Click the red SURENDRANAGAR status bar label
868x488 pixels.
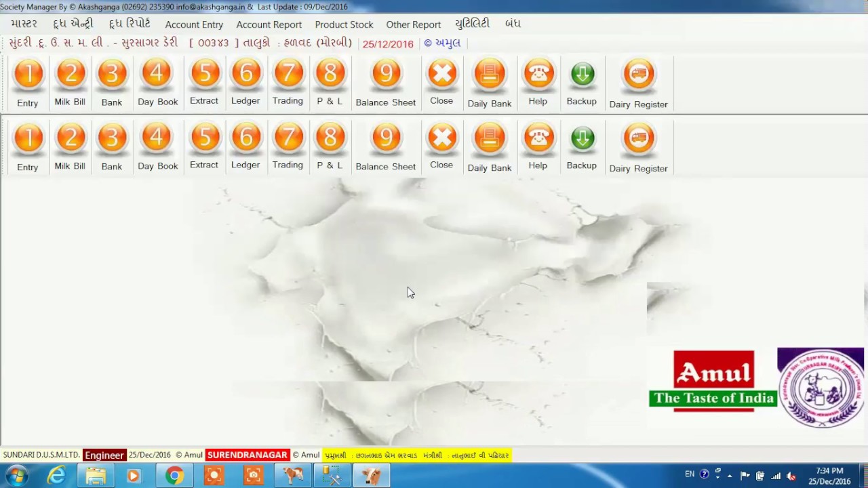[x=248, y=455]
